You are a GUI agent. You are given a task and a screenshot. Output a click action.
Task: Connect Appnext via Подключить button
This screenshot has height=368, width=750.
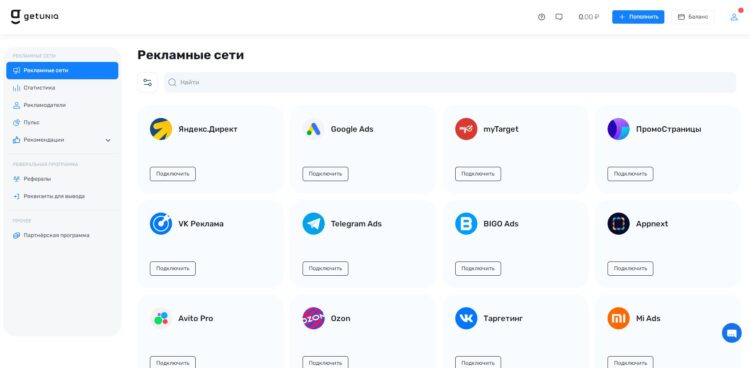click(630, 268)
